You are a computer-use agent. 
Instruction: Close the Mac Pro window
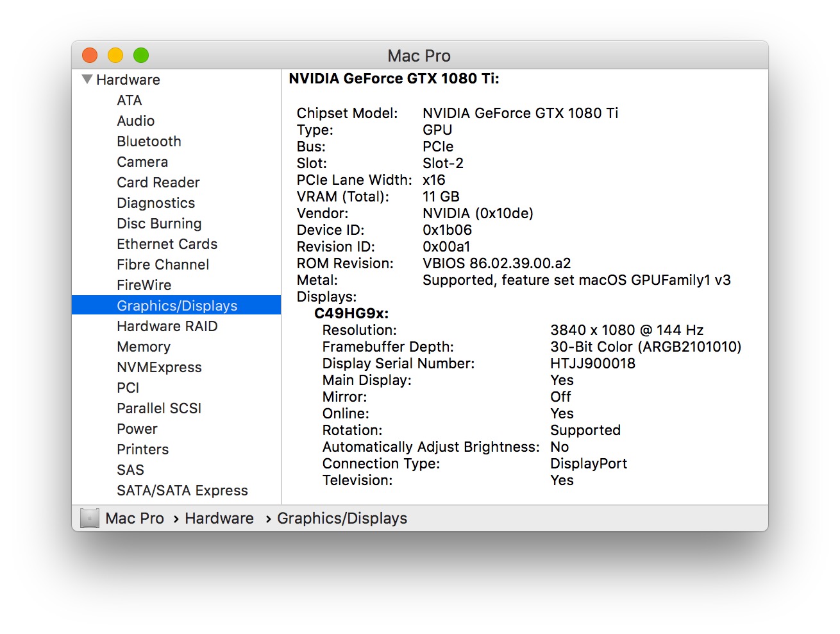point(90,55)
